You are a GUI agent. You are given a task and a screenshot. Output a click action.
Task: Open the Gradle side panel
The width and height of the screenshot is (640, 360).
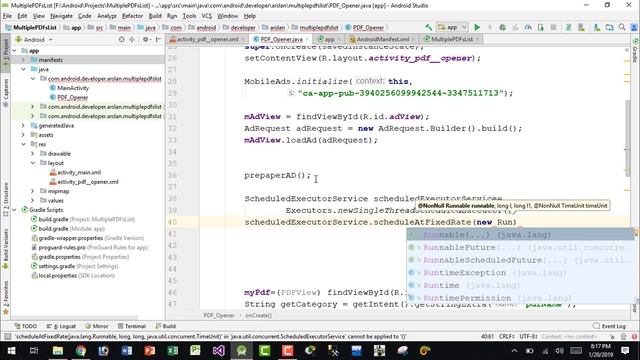[x=635, y=51]
